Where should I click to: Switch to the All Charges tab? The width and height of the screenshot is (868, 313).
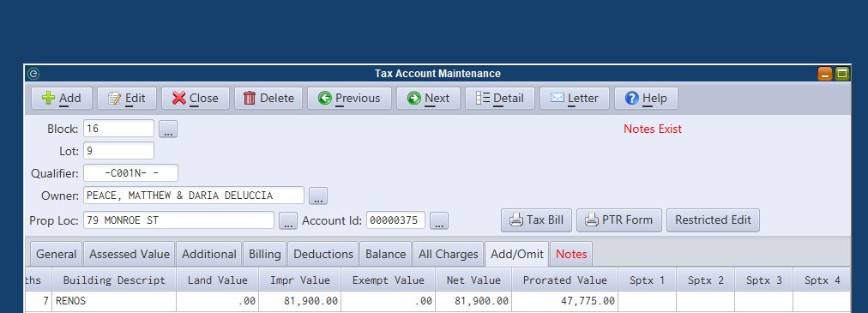point(449,255)
